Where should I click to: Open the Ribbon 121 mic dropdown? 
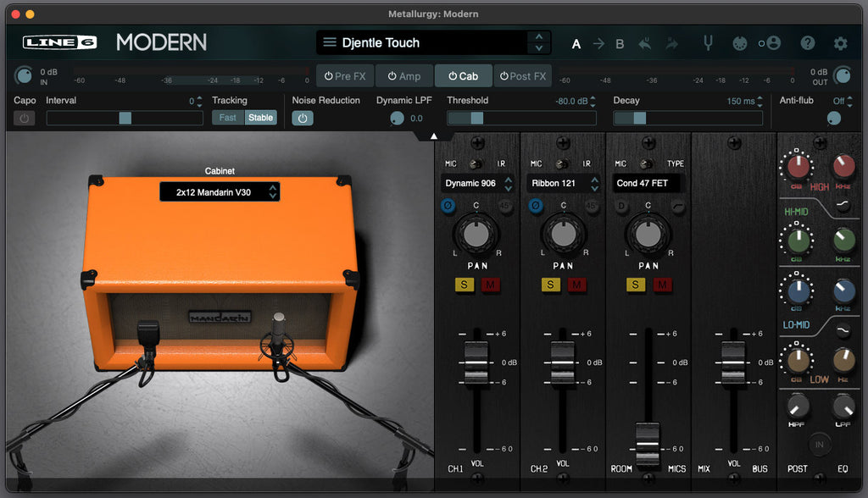coord(563,183)
